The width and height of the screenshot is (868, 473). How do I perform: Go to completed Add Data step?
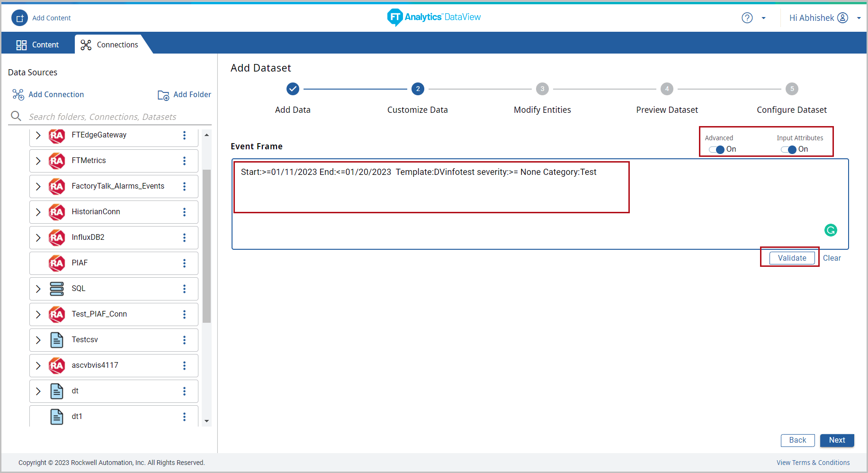tap(293, 89)
